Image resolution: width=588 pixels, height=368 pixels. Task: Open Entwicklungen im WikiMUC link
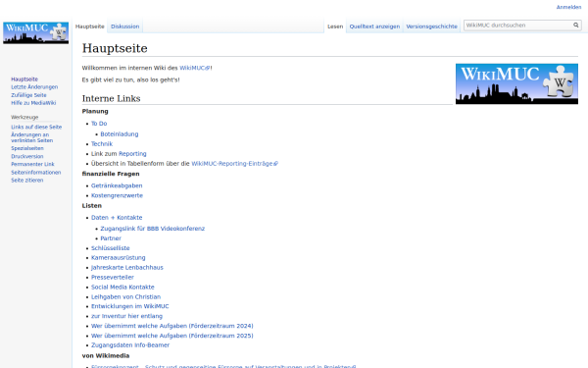(x=129, y=306)
